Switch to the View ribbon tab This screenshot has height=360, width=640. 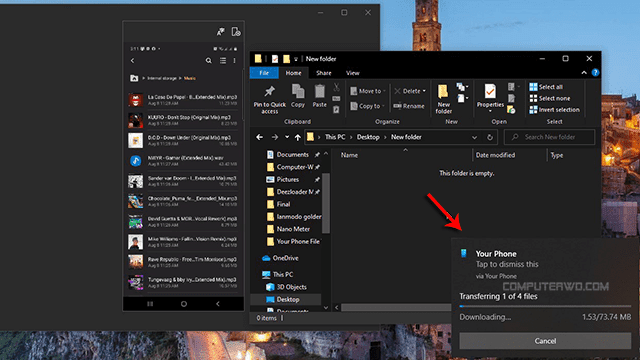(x=353, y=73)
